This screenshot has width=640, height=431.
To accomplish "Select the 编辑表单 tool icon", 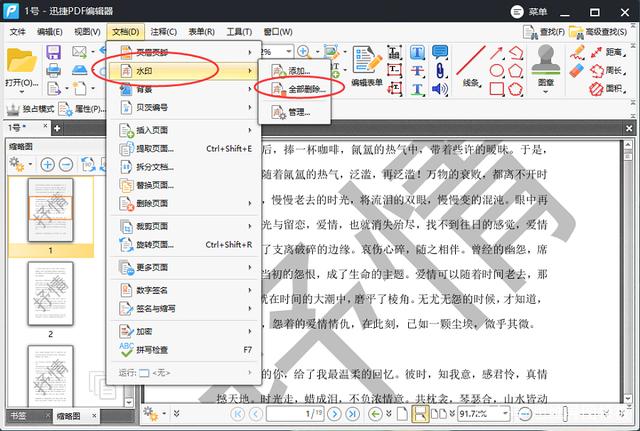I will pos(367,60).
